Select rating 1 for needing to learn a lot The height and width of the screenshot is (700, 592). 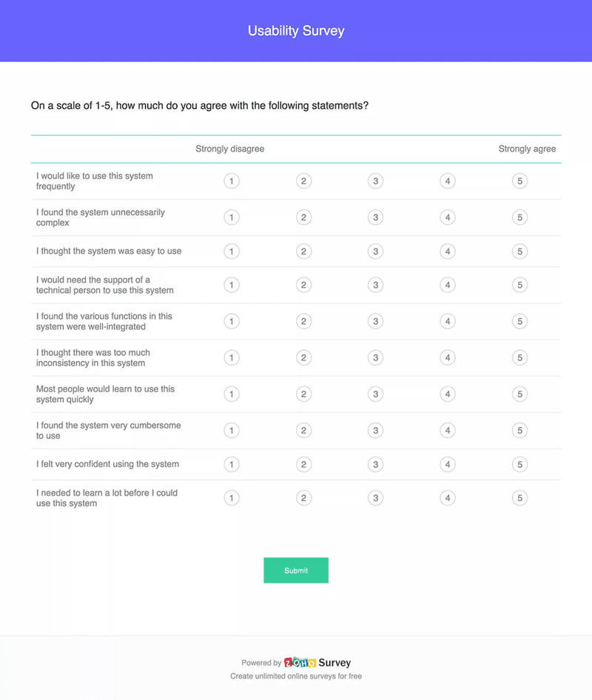click(x=232, y=497)
